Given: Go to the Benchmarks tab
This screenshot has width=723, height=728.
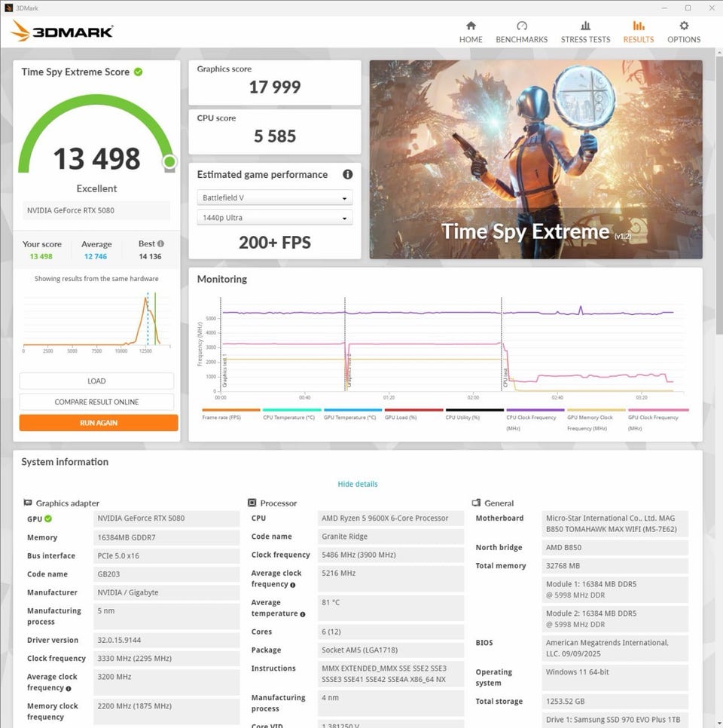Looking at the screenshot, I should (x=522, y=32).
